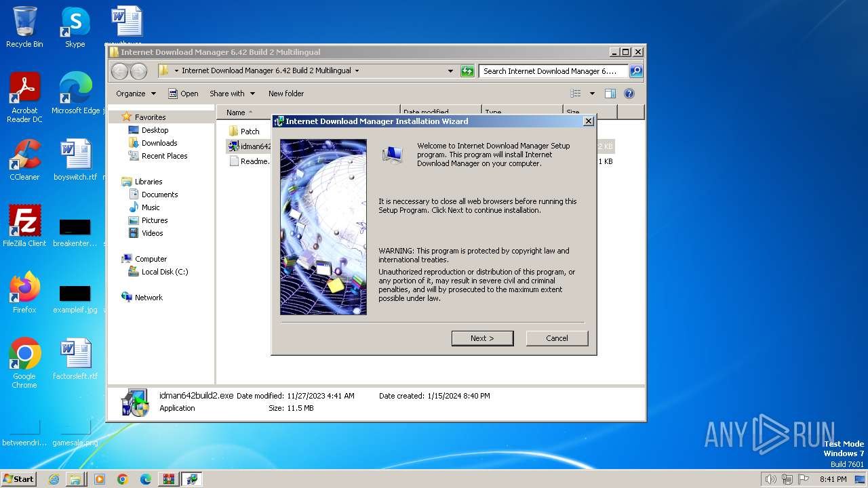Image resolution: width=868 pixels, height=488 pixels.
Task: Refresh the Explorer folder view
Action: point(467,71)
